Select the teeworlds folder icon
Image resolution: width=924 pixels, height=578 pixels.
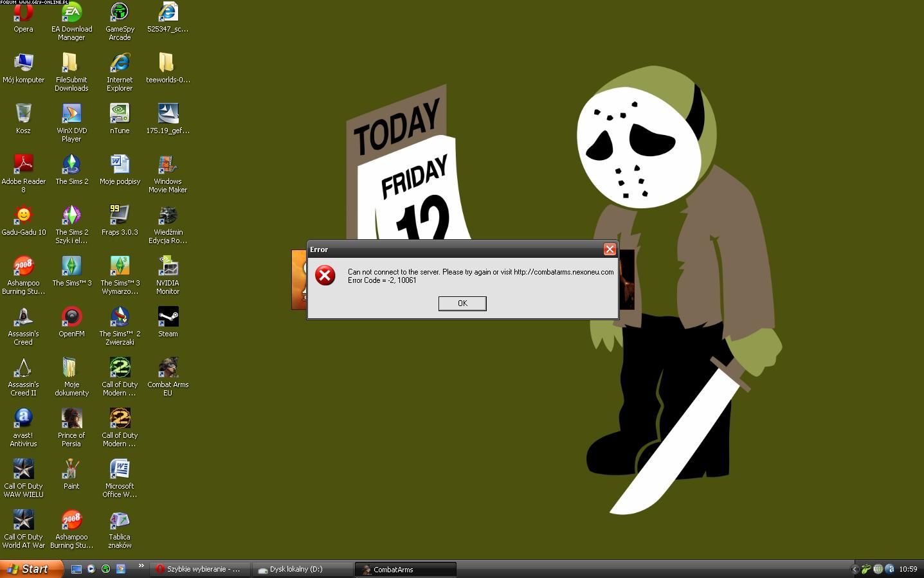click(x=168, y=68)
